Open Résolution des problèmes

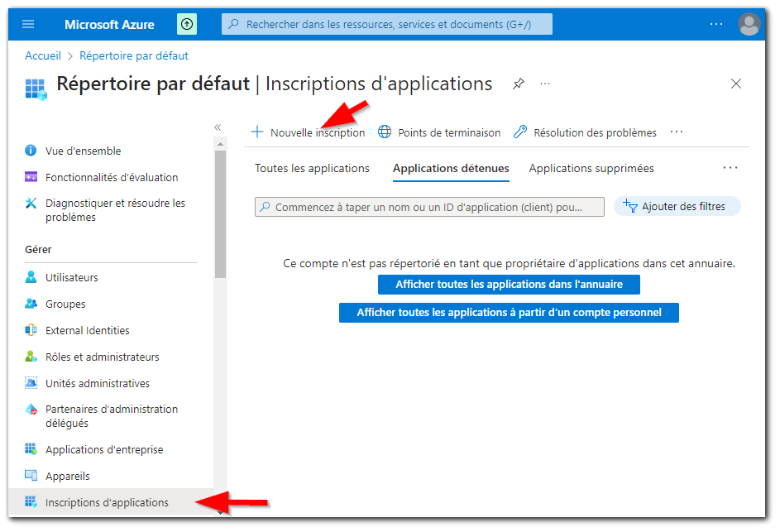click(595, 133)
